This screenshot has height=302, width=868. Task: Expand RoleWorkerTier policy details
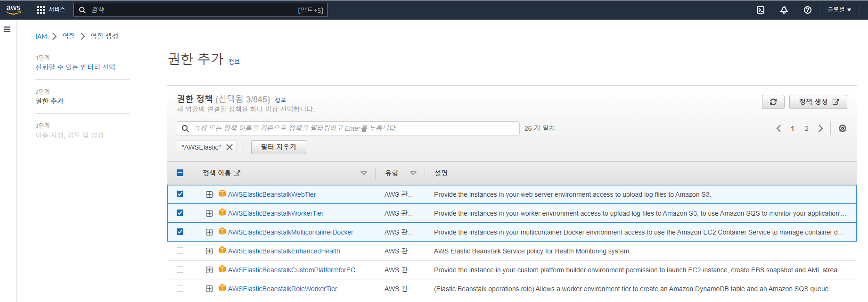click(x=209, y=289)
